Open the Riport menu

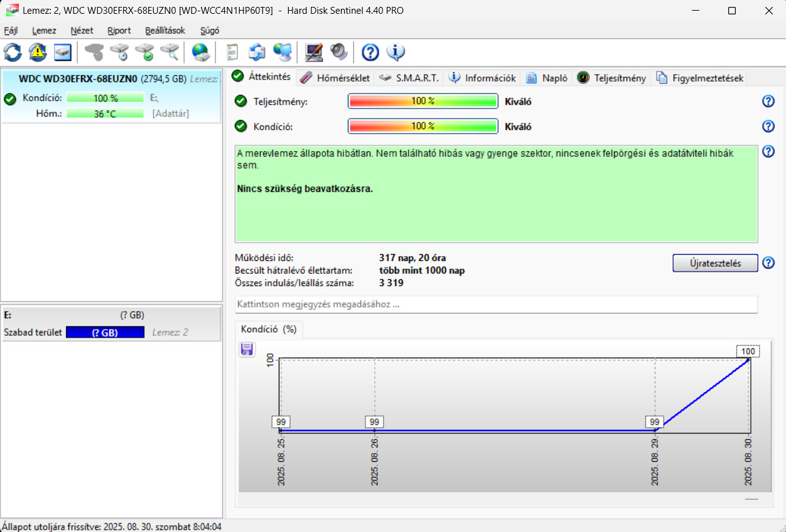119,31
